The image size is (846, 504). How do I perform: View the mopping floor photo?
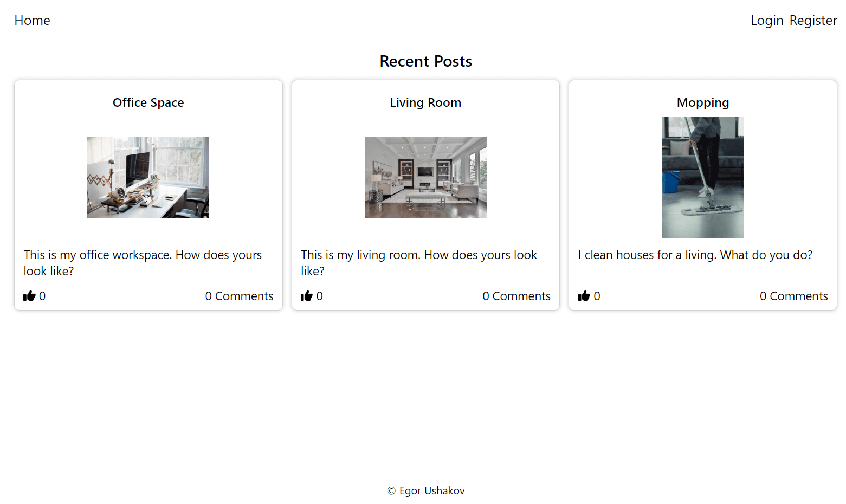pyautogui.click(x=702, y=178)
